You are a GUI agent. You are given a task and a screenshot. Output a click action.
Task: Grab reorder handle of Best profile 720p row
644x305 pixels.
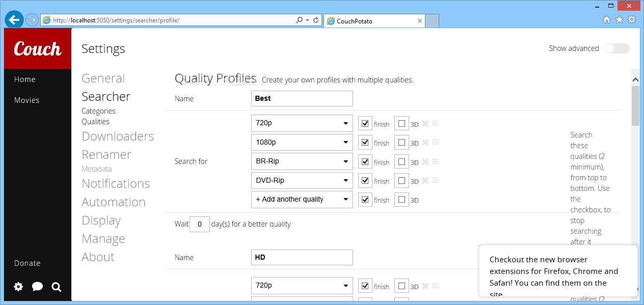click(x=436, y=123)
